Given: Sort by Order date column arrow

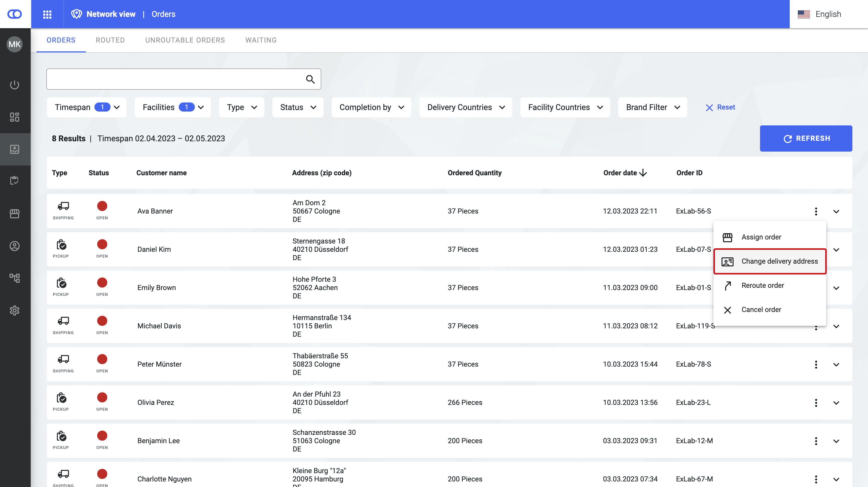Looking at the screenshot, I should 643,173.
